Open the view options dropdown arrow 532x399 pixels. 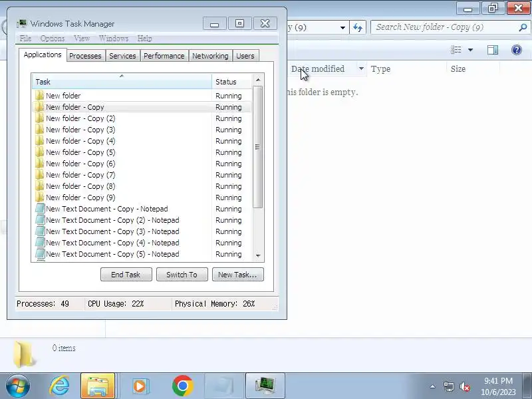(471, 51)
